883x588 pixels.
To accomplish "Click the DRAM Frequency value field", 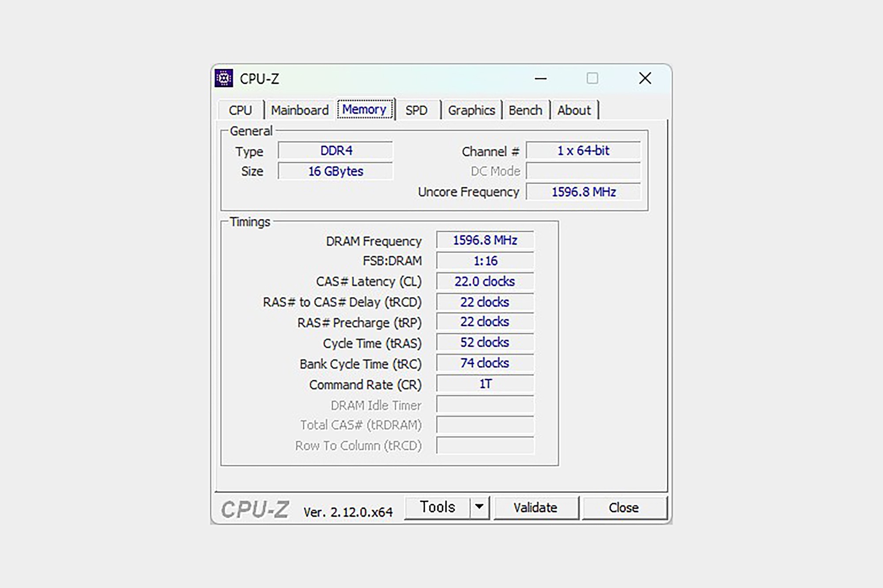I will point(485,240).
